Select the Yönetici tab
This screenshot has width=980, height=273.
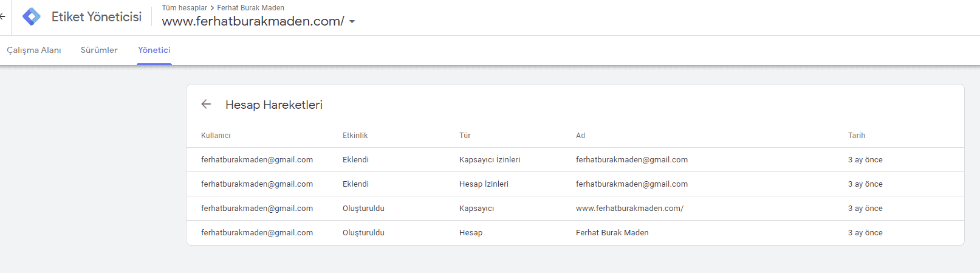154,50
